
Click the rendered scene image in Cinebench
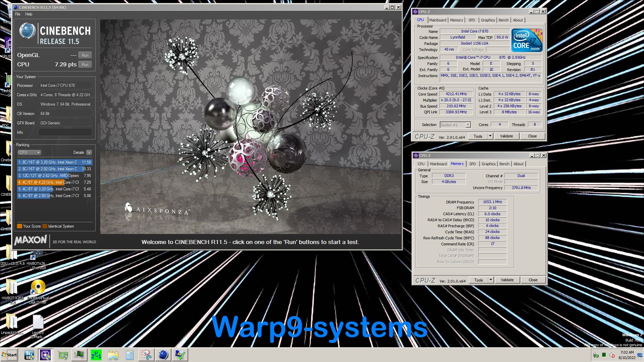point(251,127)
